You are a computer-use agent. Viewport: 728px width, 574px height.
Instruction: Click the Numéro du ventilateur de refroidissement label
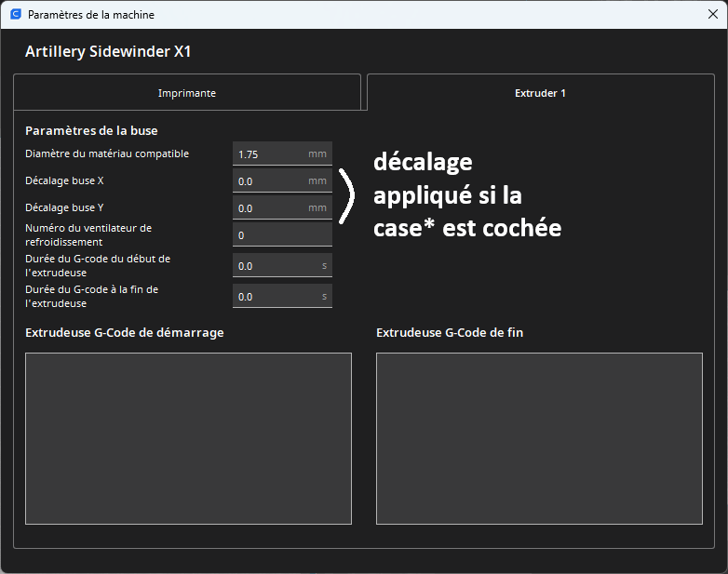[x=88, y=234]
